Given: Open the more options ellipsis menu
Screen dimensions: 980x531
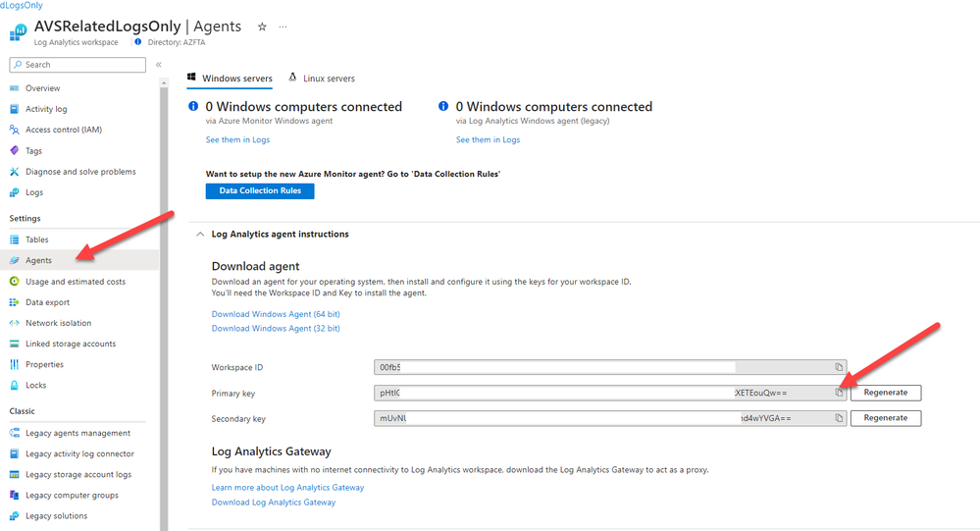Looking at the screenshot, I should point(284,27).
